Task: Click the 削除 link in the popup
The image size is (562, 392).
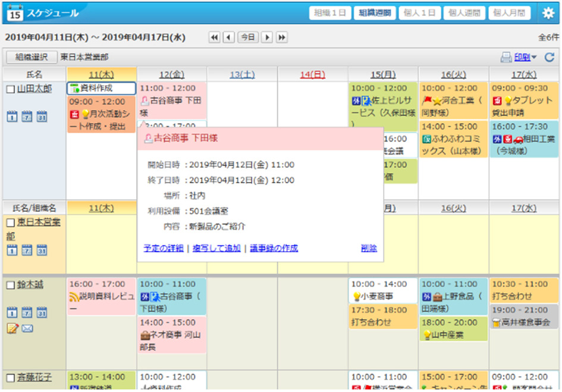Action: click(x=368, y=249)
